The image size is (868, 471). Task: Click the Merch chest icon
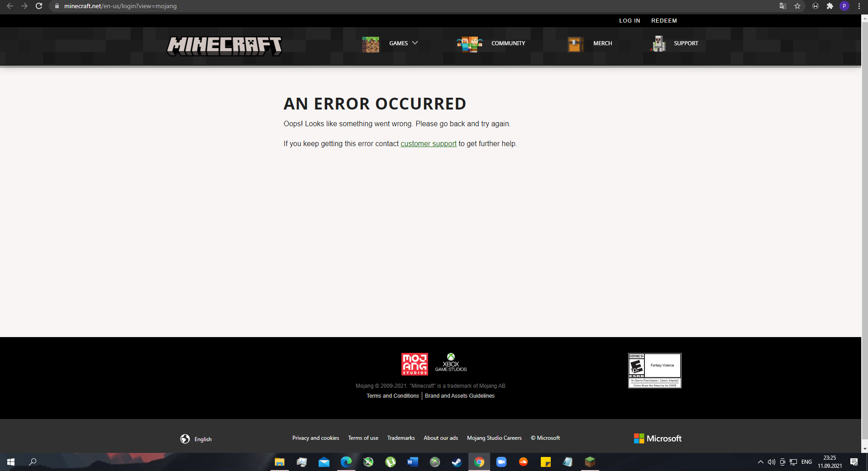click(575, 44)
